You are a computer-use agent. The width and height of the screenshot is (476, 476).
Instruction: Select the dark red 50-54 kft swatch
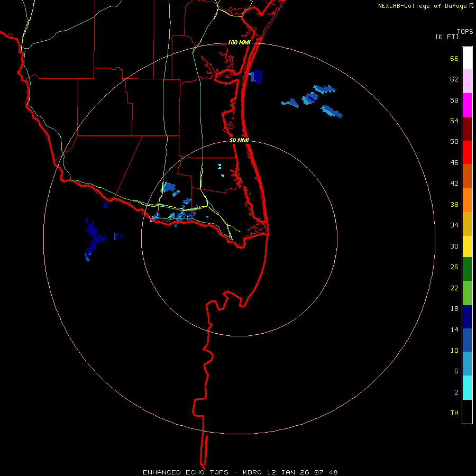467,129
